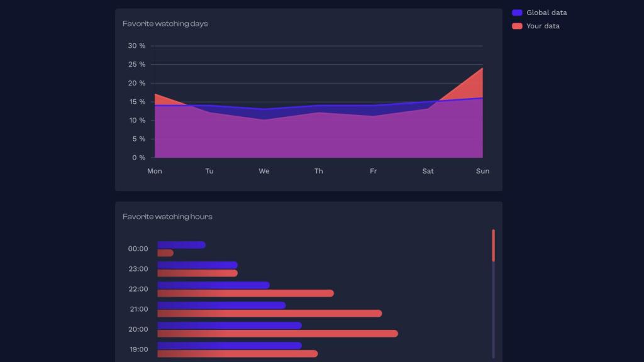Click the Favorite watching hours chart title
644x362 pixels.
point(167,217)
